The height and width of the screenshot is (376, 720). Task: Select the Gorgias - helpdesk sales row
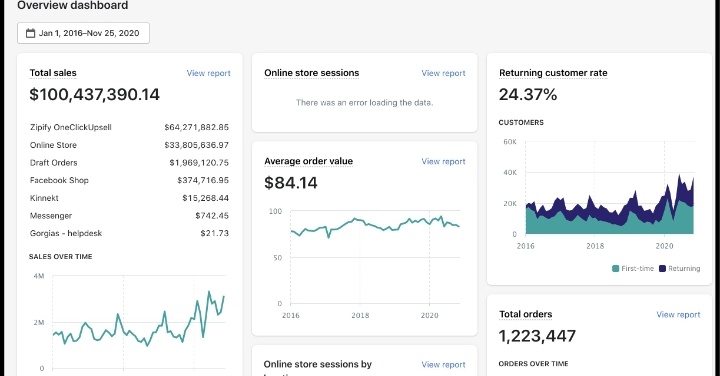click(129, 233)
